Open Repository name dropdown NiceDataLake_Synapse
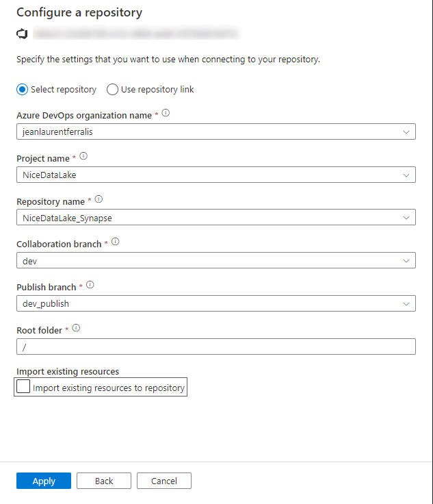 (216, 217)
